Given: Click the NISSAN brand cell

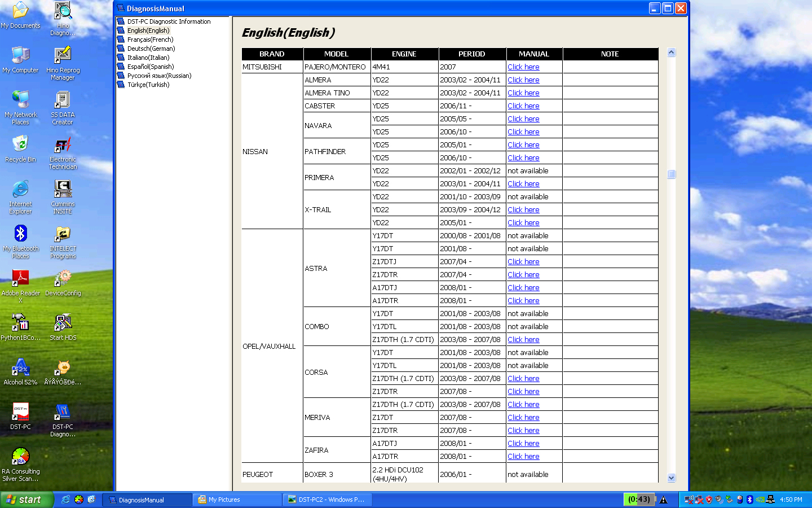Looking at the screenshot, I should [x=272, y=151].
